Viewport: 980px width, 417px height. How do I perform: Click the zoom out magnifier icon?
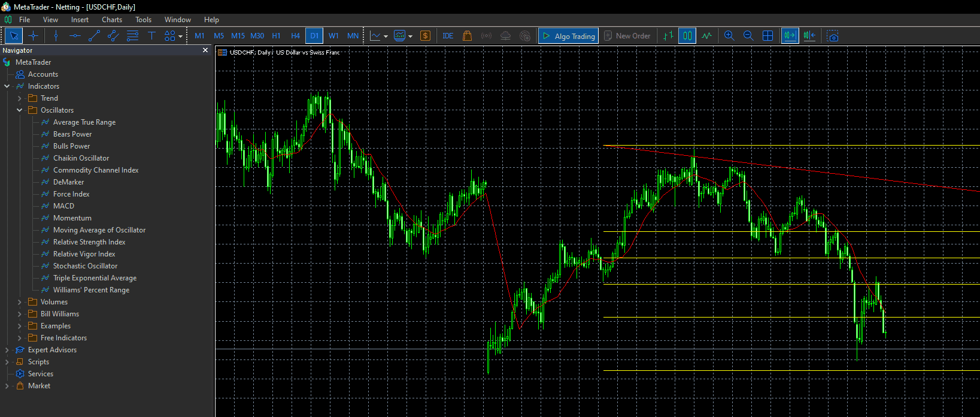point(748,36)
